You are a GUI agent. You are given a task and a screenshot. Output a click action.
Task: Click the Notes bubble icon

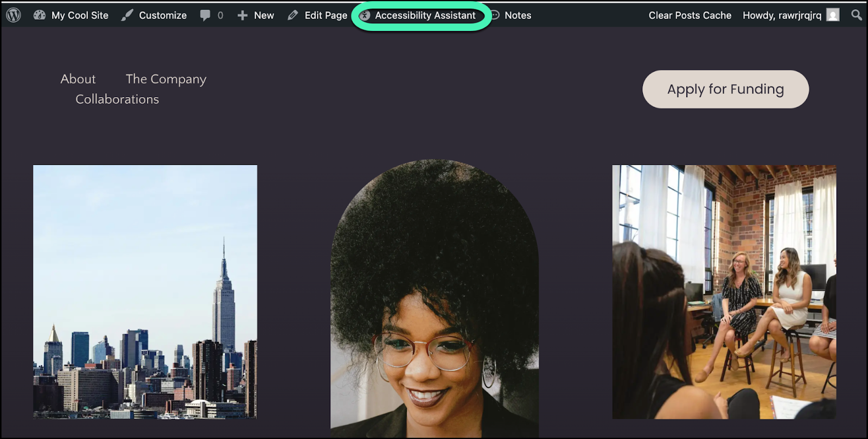point(495,15)
